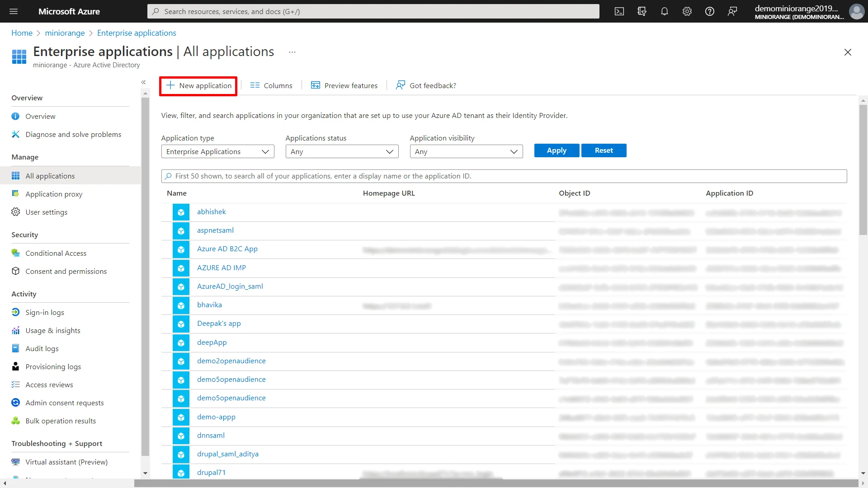Viewport: 868px width, 488px height.
Task: Select the deepApp application icon
Action: click(x=181, y=342)
